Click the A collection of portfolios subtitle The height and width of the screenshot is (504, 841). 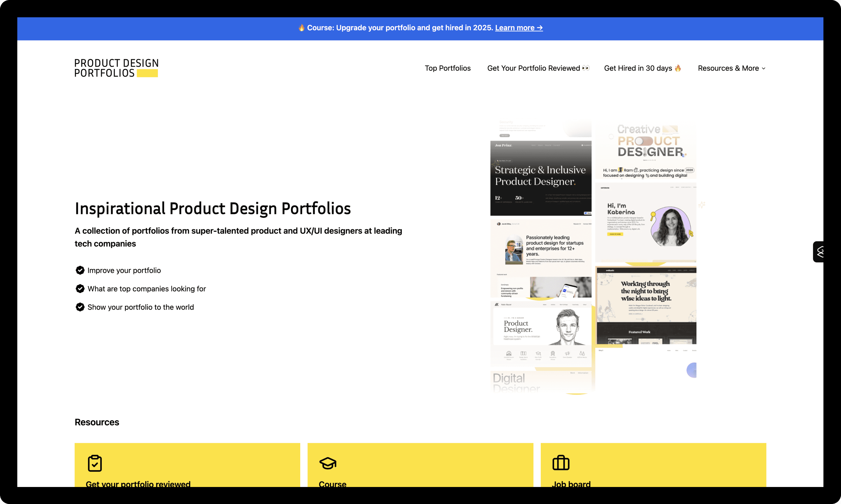pyautogui.click(x=238, y=237)
